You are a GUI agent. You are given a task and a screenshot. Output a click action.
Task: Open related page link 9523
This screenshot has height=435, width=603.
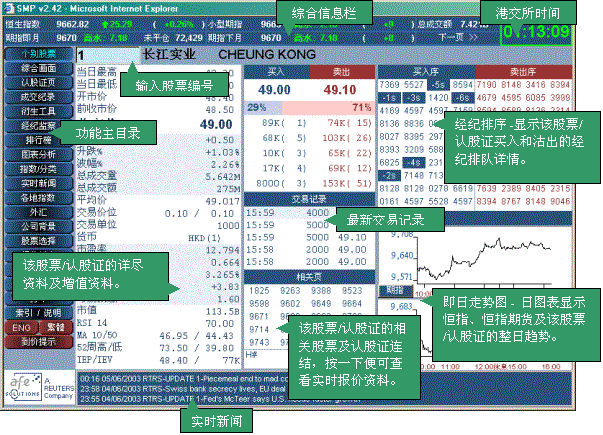352,291
